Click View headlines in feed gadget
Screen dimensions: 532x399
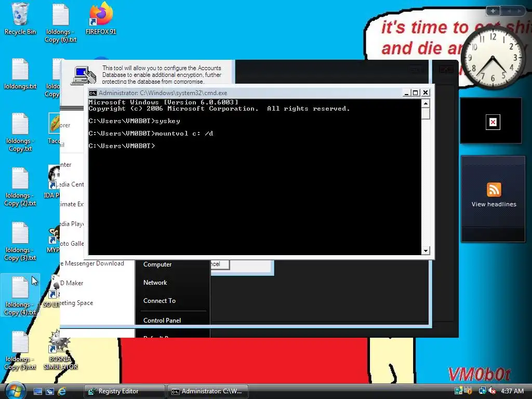coord(494,204)
